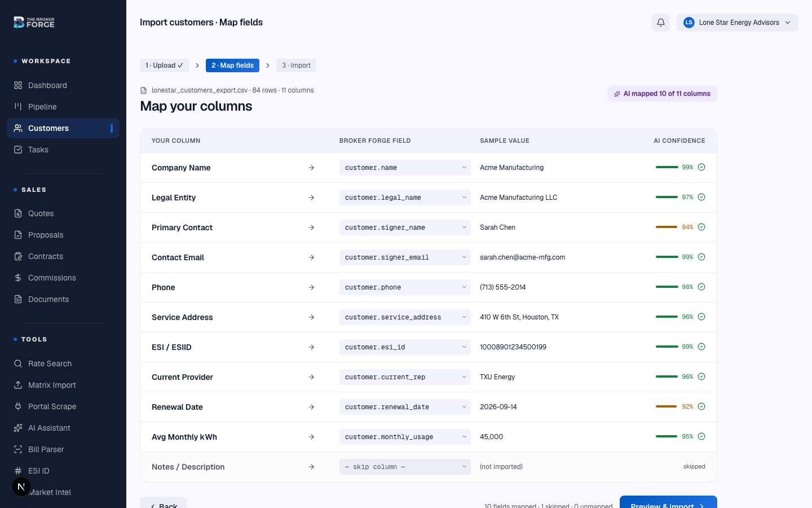
Task: Click the ESI ID hash icon
Action: click(18, 471)
